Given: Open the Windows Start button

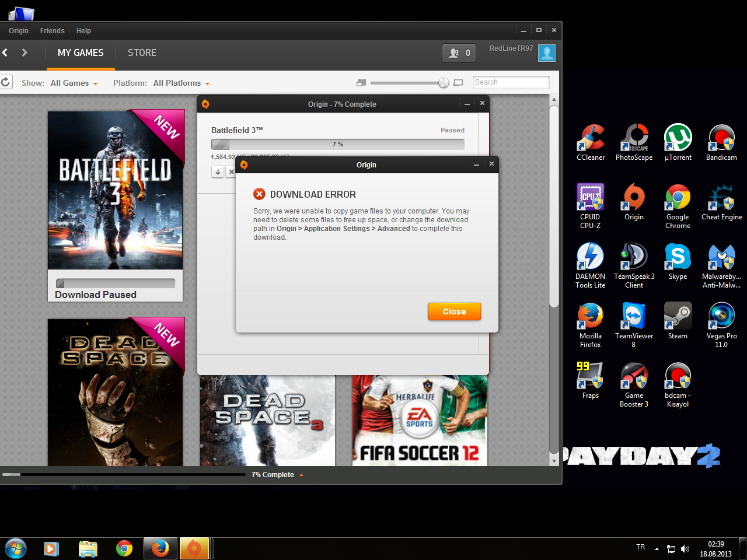Looking at the screenshot, I should point(15,549).
